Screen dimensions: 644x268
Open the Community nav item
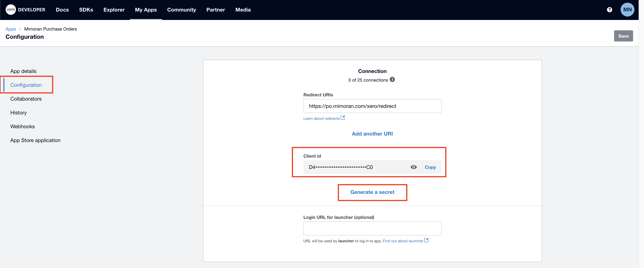(x=181, y=10)
